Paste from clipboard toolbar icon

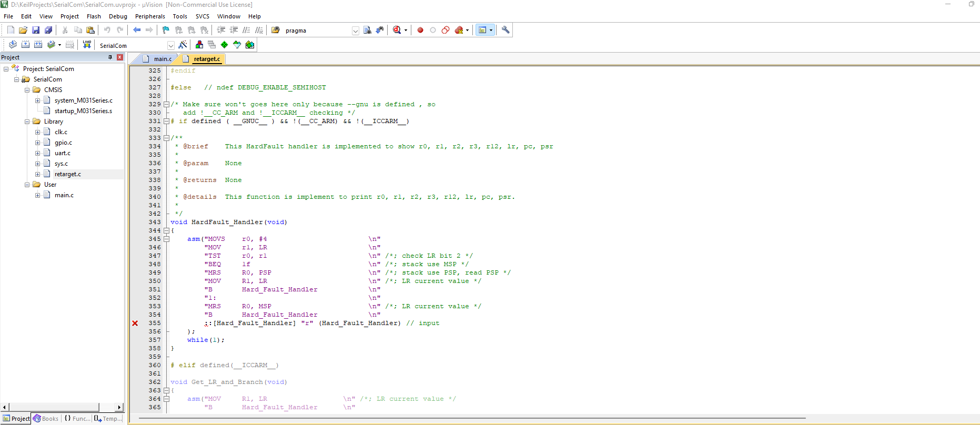[x=90, y=30]
